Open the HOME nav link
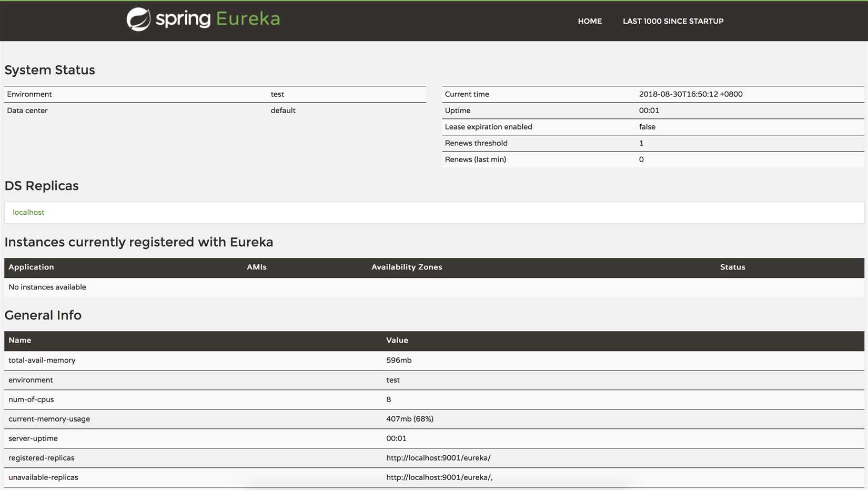 (590, 21)
